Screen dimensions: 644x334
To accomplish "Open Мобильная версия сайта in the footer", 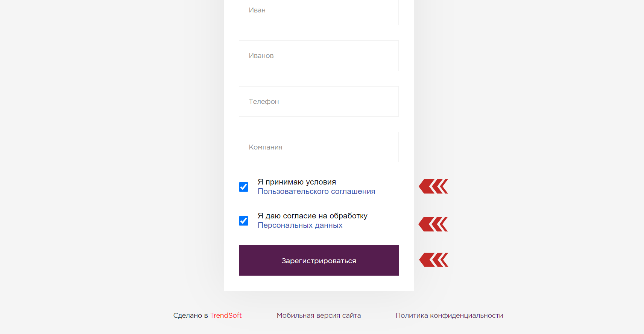I will [x=319, y=316].
